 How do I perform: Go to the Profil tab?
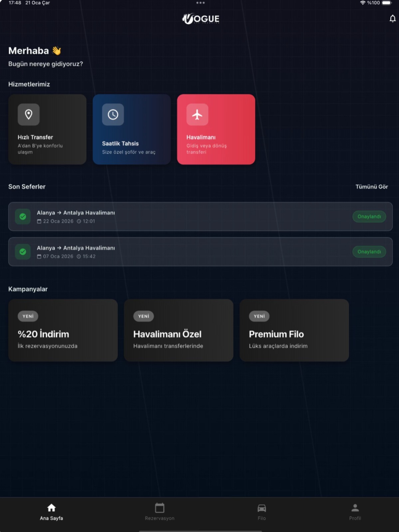355,512
